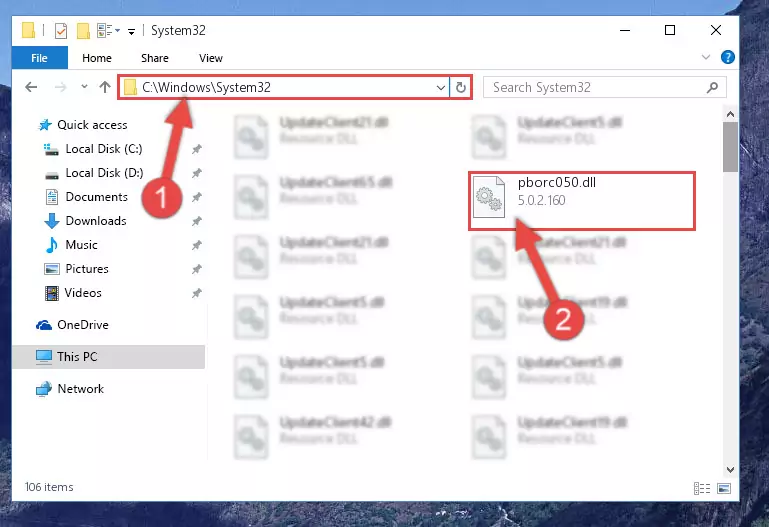
Task: Open Local Disk (C:) in the sidebar
Action: 104,149
